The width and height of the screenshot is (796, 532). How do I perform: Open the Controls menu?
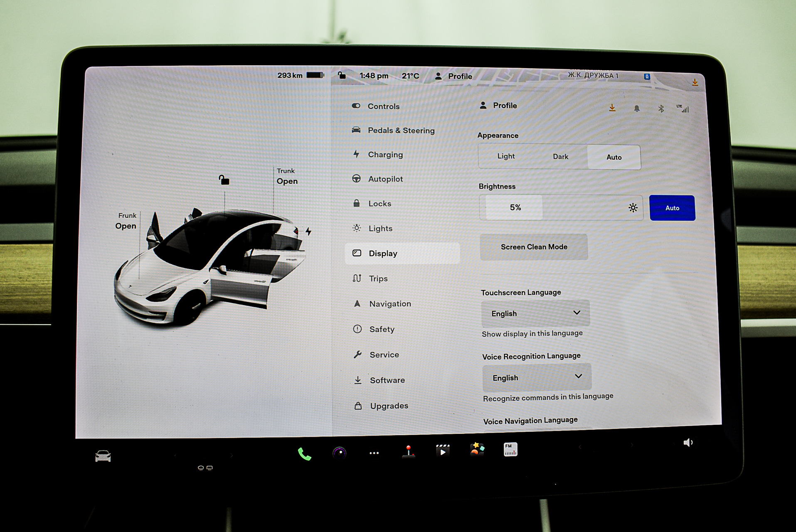[376, 106]
